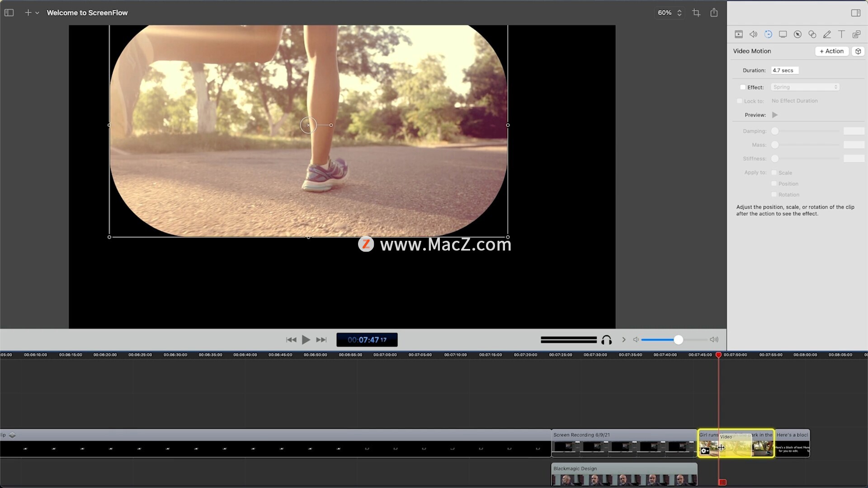868x488 pixels.
Task: Click the action presets cube icon
Action: (858, 51)
